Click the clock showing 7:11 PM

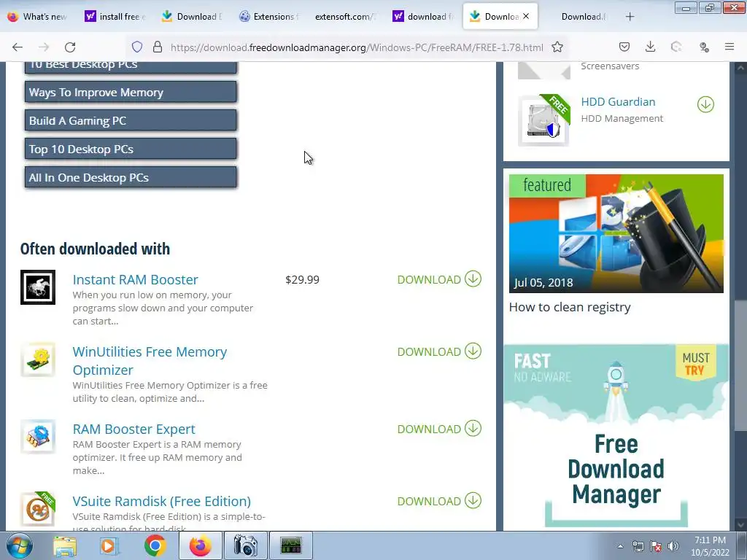pos(710,540)
